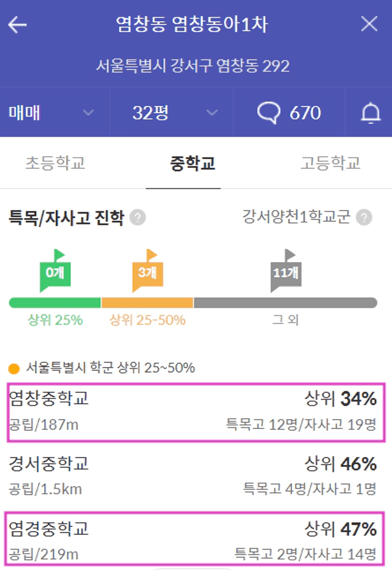Switch to the 고등학교 tab
392x570 pixels.
pyautogui.click(x=330, y=163)
